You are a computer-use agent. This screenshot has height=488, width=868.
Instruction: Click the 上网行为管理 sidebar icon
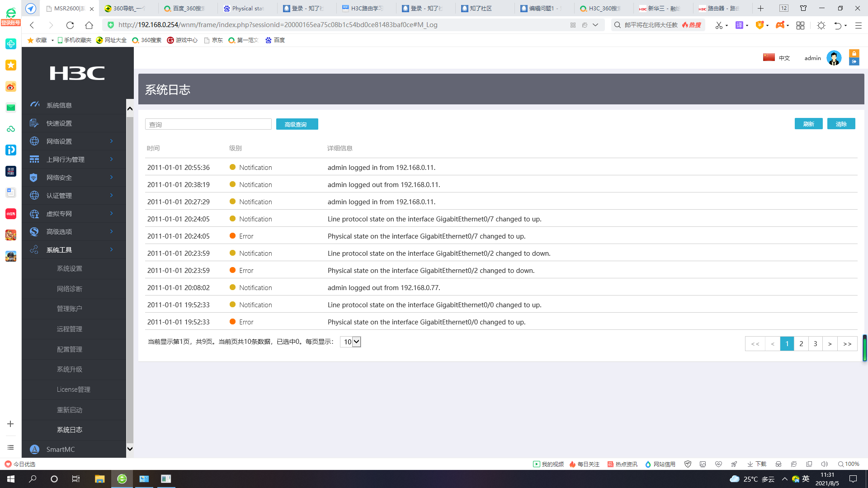tap(34, 159)
